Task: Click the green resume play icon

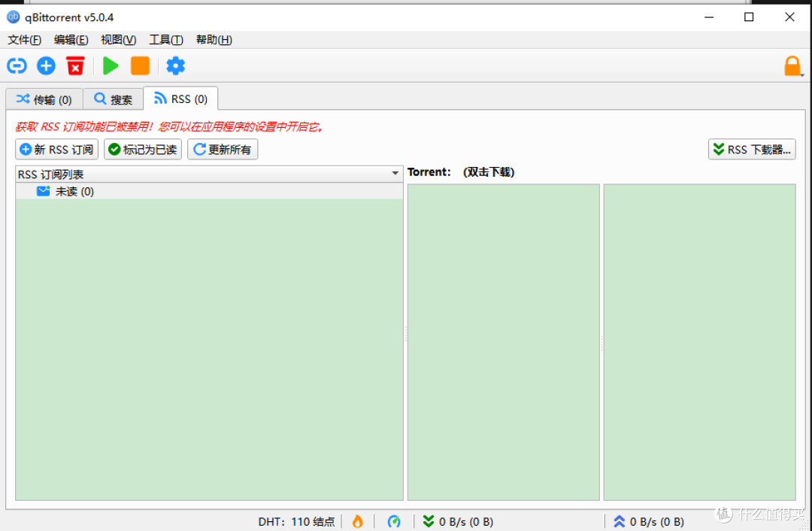Action: (111, 65)
